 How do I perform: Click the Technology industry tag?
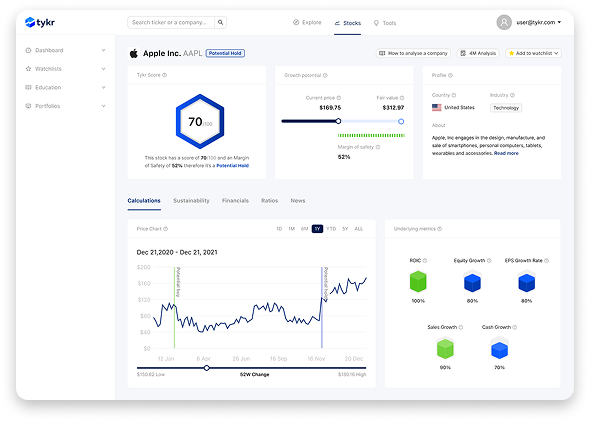click(x=506, y=108)
